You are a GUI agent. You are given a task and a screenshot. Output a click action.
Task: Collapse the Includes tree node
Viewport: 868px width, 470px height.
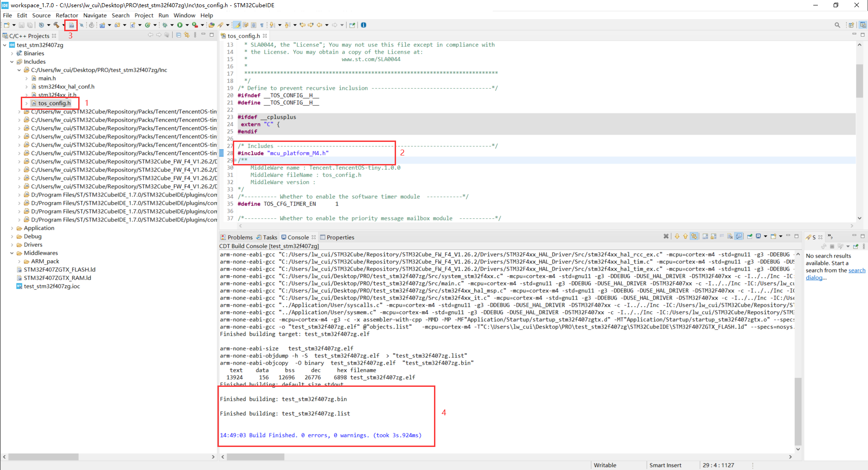point(12,61)
